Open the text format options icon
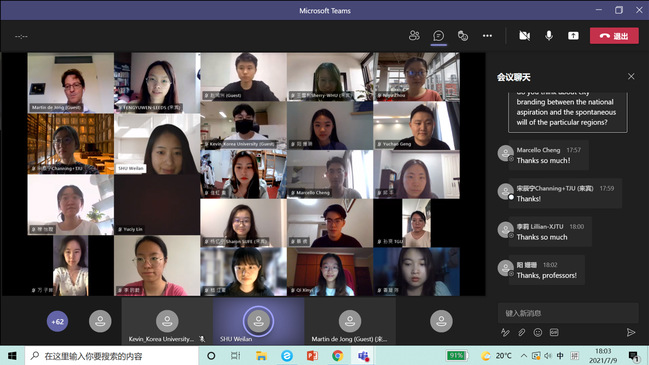 click(x=505, y=332)
